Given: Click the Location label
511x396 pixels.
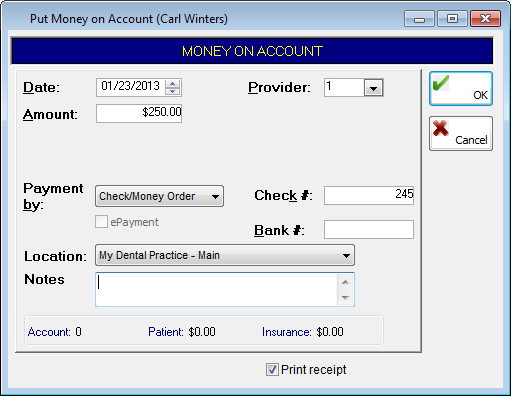Looking at the screenshot, I should pyautogui.click(x=55, y=256).
